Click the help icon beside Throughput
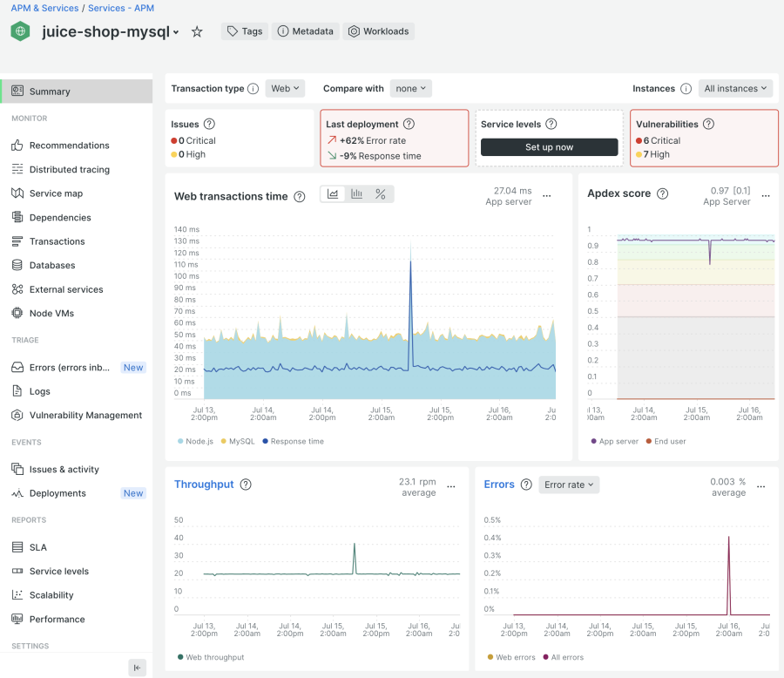784x678 pixels. click(246, 485)
